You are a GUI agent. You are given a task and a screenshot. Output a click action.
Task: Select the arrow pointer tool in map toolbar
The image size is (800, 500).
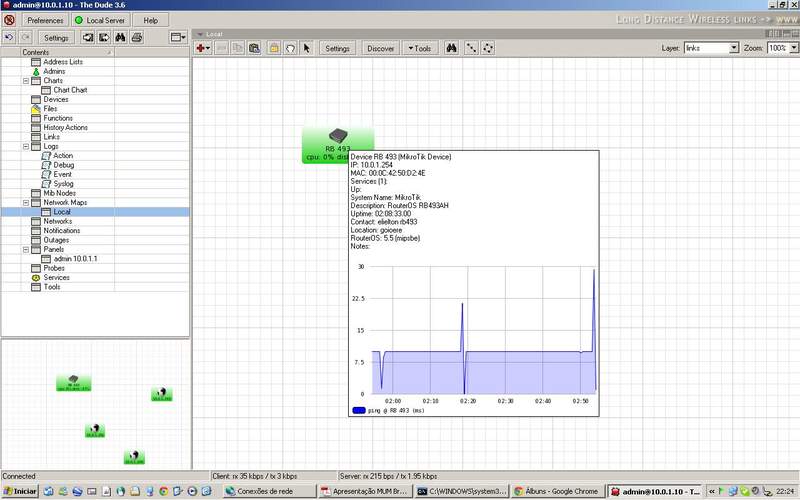(x=307, y=48)
